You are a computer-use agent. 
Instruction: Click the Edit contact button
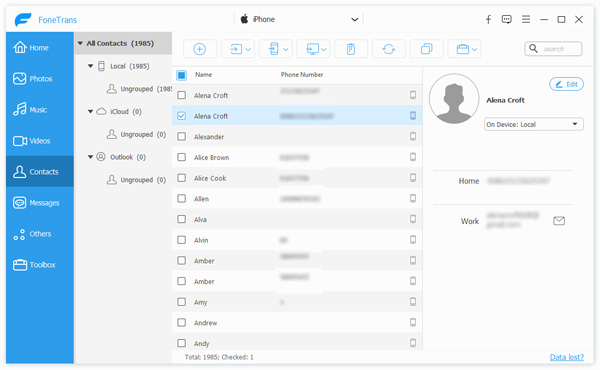tap(566, 84)
